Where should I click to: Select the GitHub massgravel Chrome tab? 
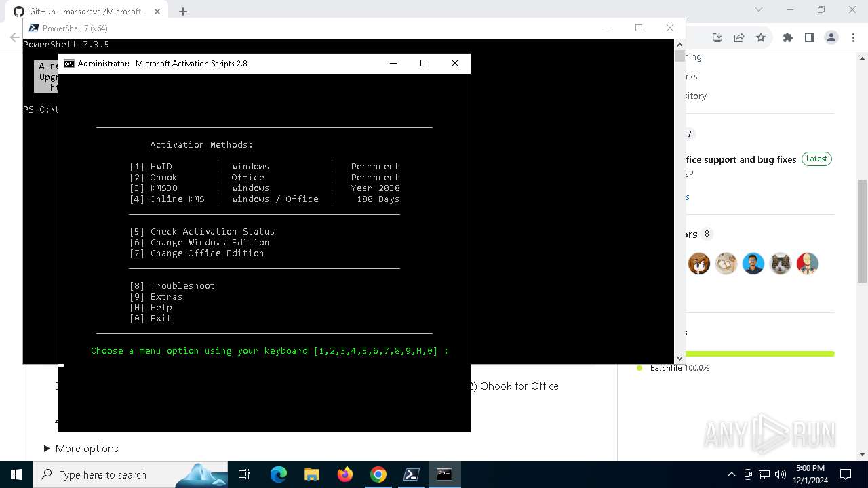(x=87, y=11)
